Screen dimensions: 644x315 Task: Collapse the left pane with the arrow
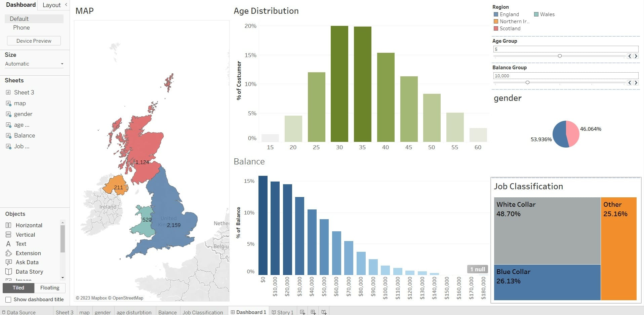(x=66, y=5)
